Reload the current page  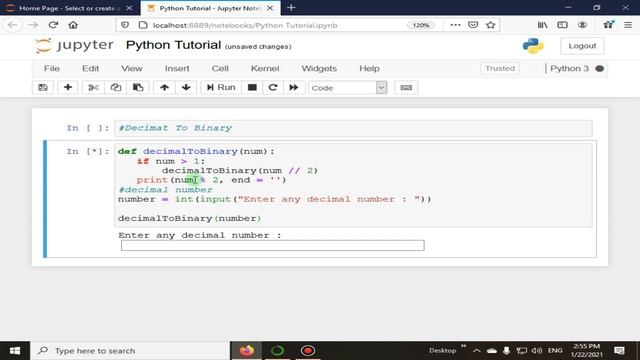coord(53,25)
